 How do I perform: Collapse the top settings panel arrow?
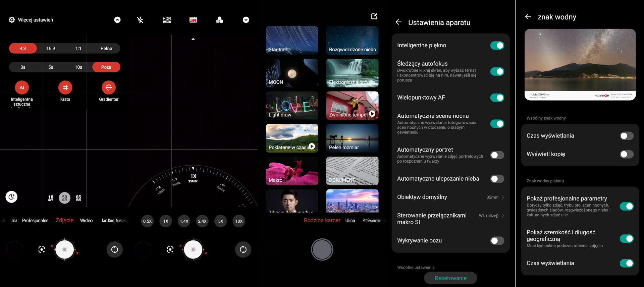click(x=117, y=20)
